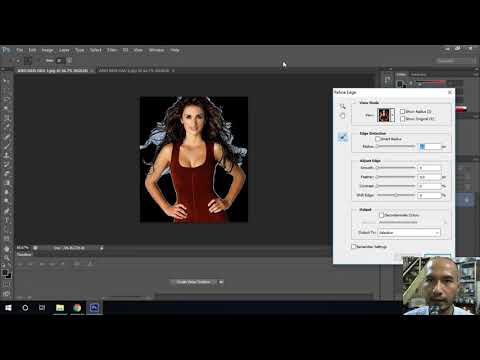Select the Horizontal Type tool

pyautogui.click(x=6, y=220)
